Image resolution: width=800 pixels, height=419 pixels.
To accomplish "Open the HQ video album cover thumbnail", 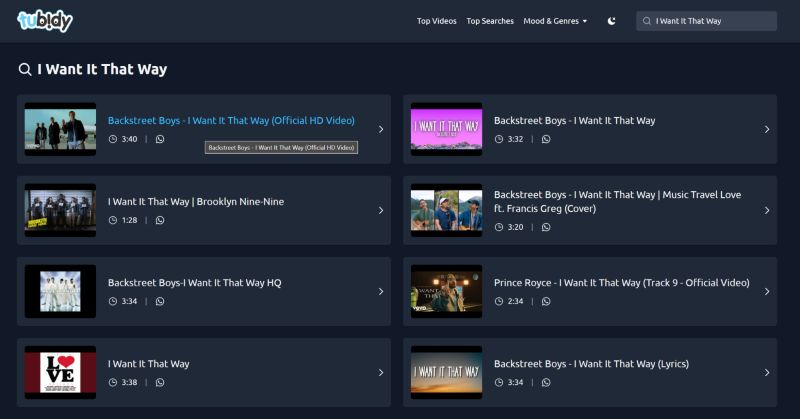I will [60, 291].
